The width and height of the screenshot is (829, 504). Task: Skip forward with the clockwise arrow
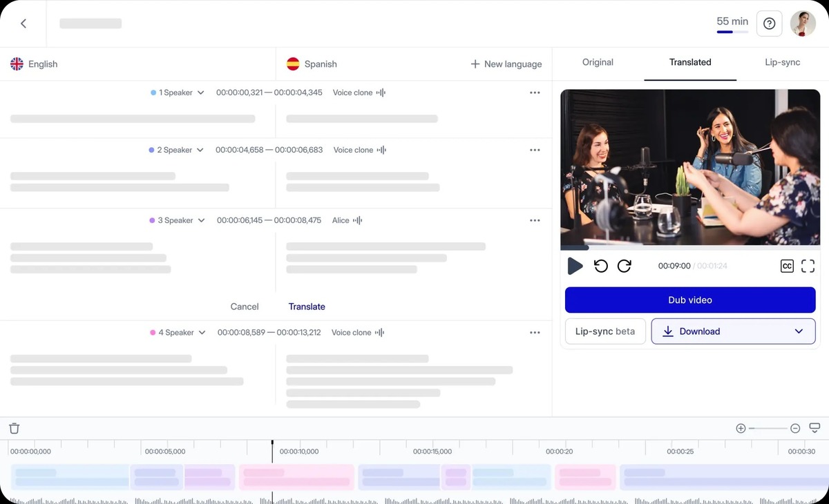pyautogui.click(x=625, y=266)
